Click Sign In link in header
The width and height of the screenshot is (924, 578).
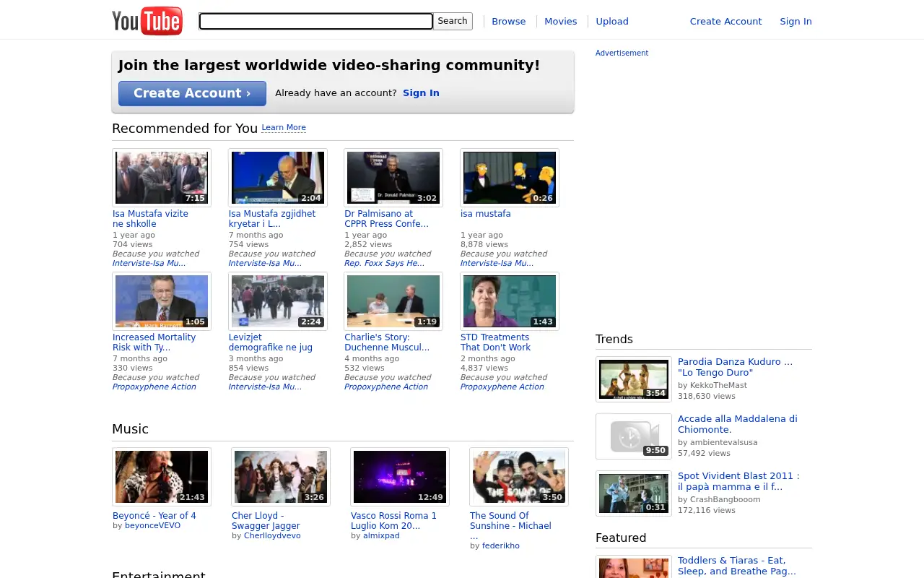tap(796, 22)
